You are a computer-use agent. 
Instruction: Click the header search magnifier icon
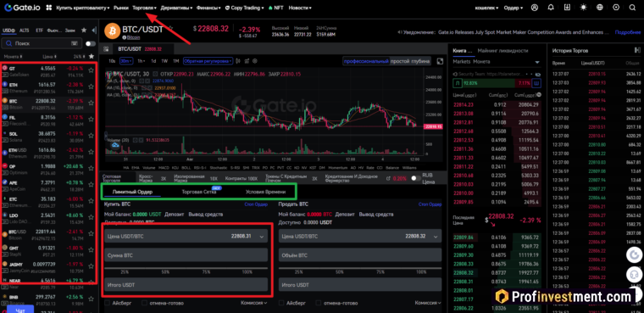tap(632, 8)
